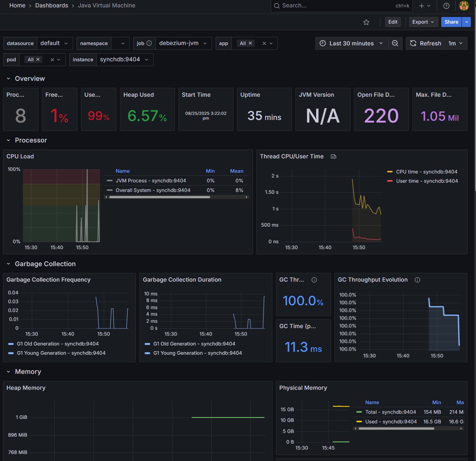
Task: Open the Last 30 minutes time picker
Action: 351,43
